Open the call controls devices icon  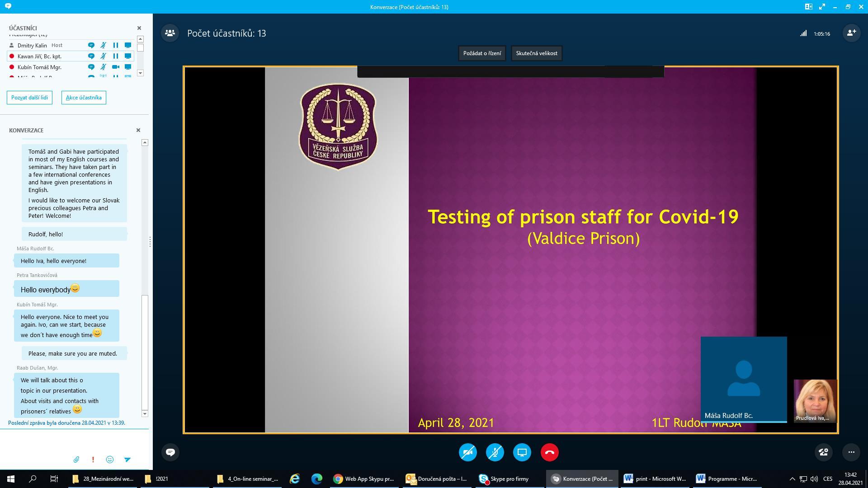823,452
